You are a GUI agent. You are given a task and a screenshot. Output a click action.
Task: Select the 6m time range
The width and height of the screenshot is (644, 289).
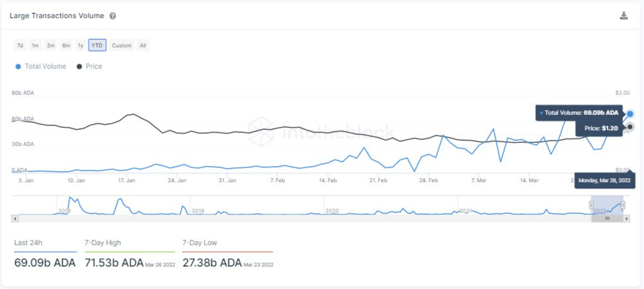coord(66,45)
